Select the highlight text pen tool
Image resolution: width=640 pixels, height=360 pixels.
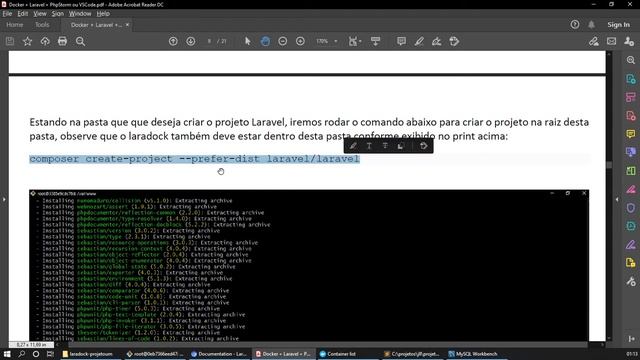[419, 41]
